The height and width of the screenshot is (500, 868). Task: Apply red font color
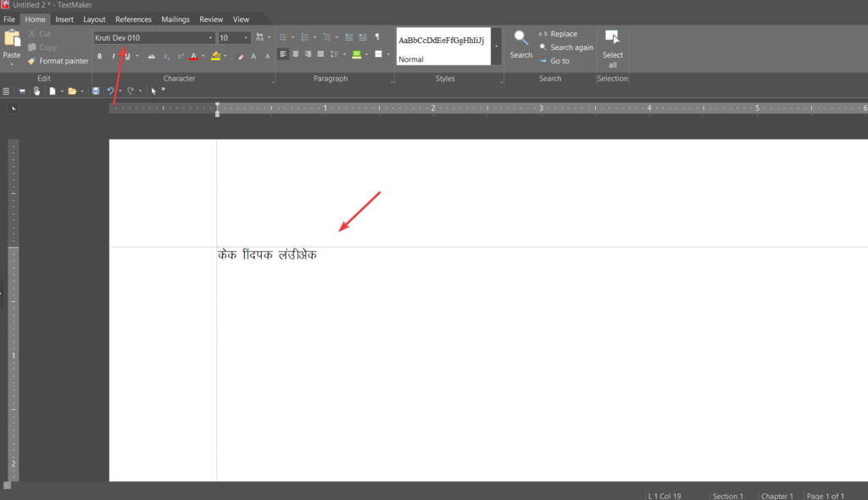[194, 56]
